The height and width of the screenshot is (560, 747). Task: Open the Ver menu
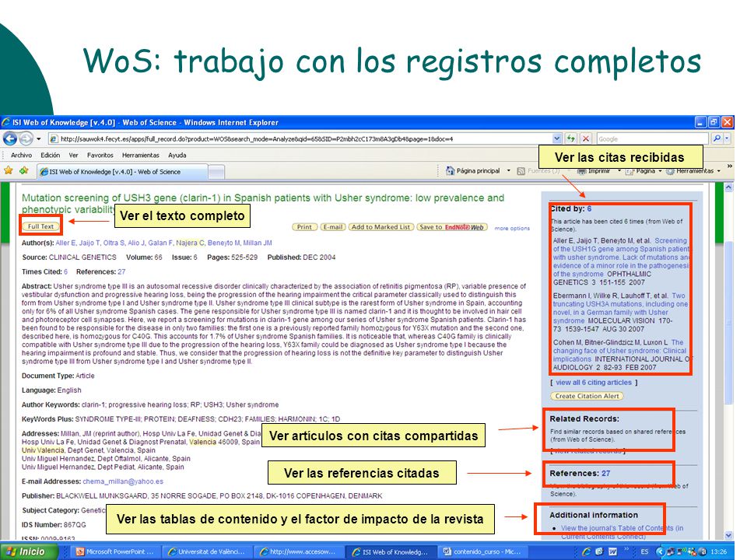tap(73, 156)
